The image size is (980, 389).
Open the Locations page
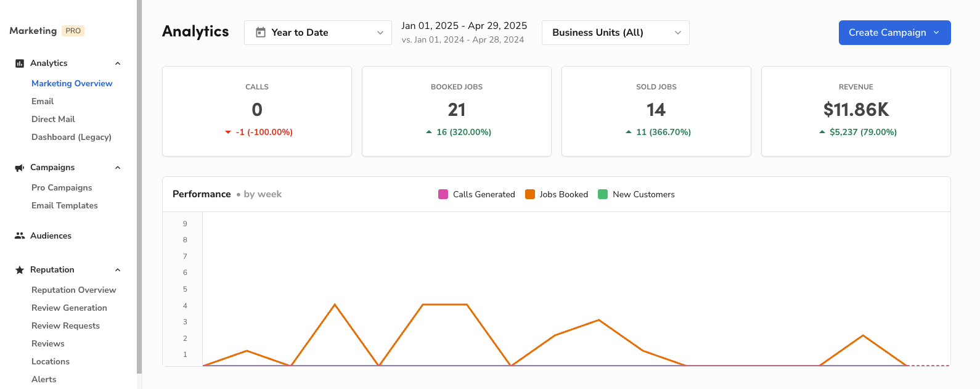pyautogui.click(x=51, y=361)
